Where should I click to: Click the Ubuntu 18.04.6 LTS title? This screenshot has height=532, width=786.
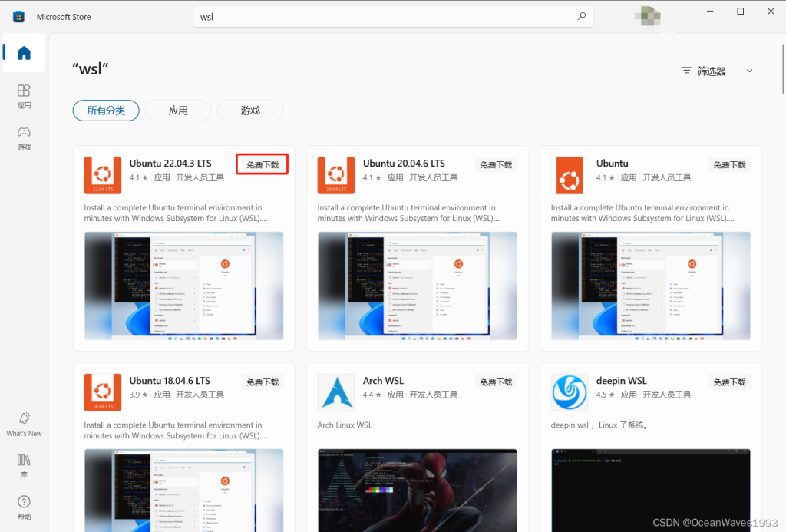[170, 381]
